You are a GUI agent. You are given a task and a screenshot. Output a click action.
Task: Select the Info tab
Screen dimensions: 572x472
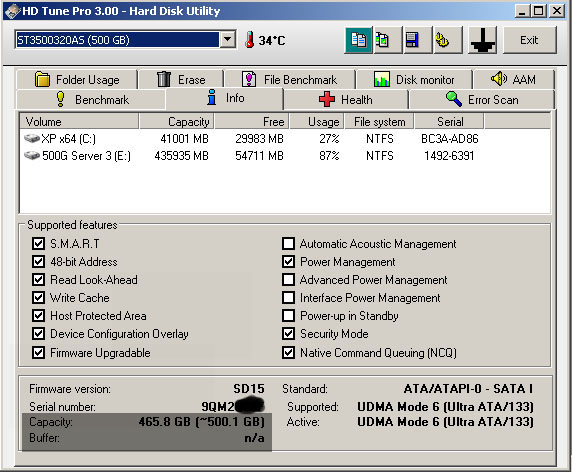(x=225, y=98)
